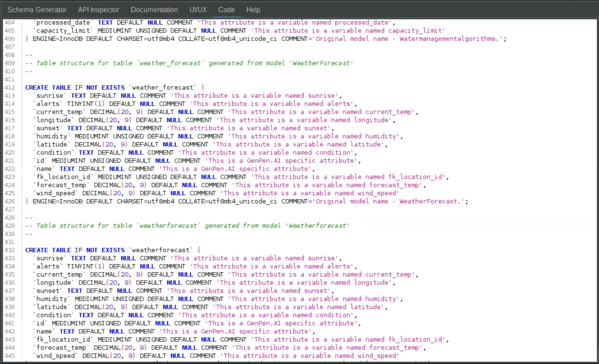Click `name` column on line 422
The image size is (599, 364).
click(x=44, y=169)
